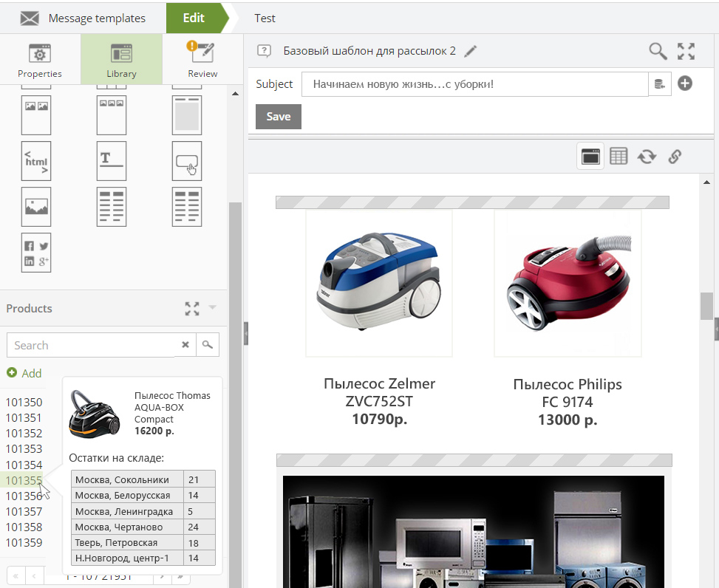The height and width of the screenshot is (588, 719).
Task: Click the Пылесос Philips FC 9174 title
Action: pos(568,393)
